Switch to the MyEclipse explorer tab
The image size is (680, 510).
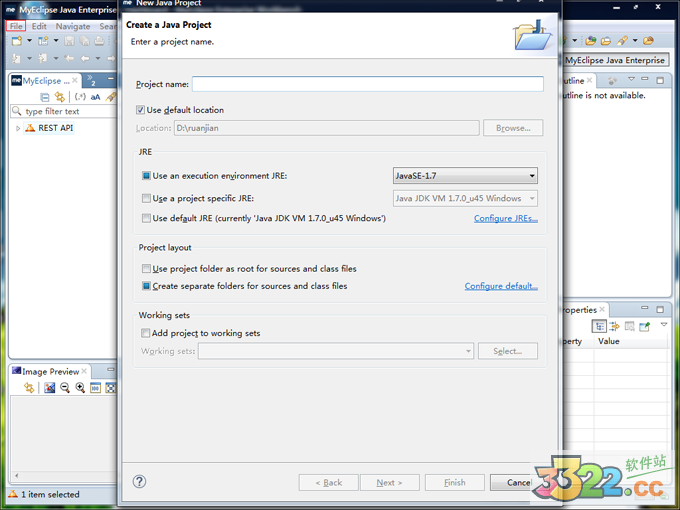(45, 81)
